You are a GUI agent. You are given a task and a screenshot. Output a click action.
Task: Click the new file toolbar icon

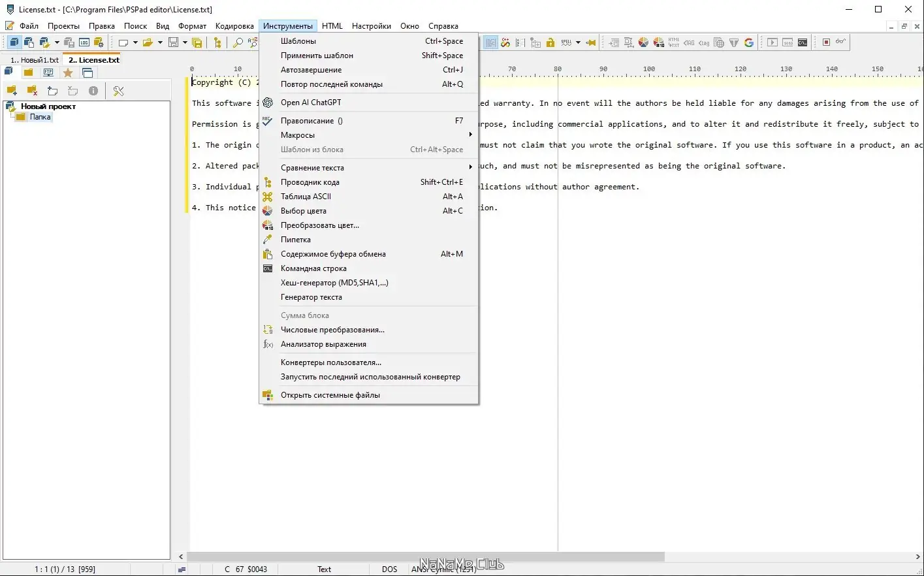pos(123,42)
